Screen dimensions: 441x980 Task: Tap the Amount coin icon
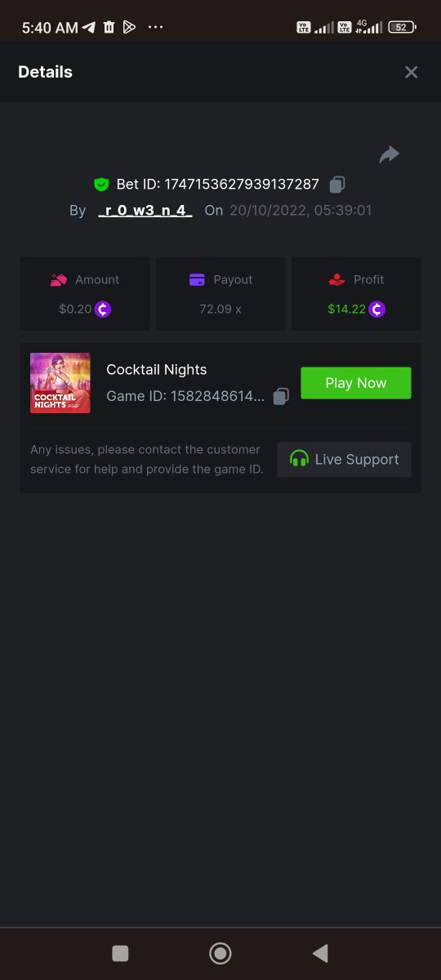103,310
